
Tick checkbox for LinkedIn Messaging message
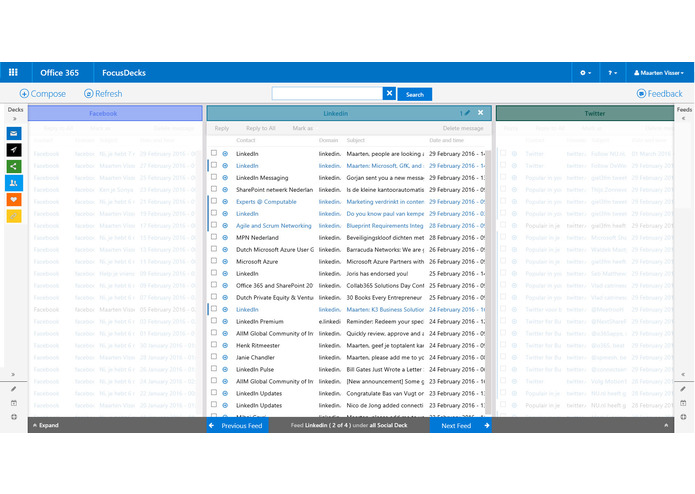(x=214, y=177)
